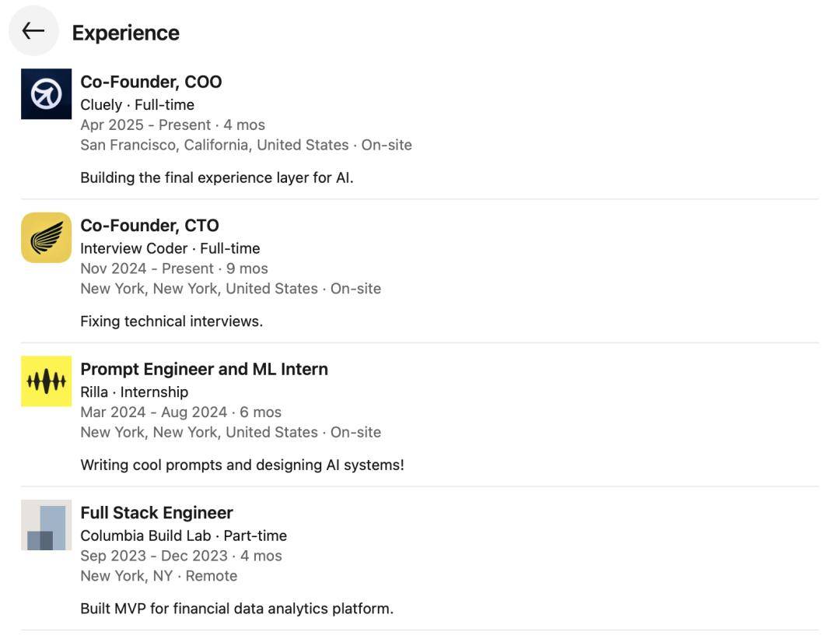Go back using the left arrow
The width and height of the screenshot is (840, 639).
click(x=33, y=31)
